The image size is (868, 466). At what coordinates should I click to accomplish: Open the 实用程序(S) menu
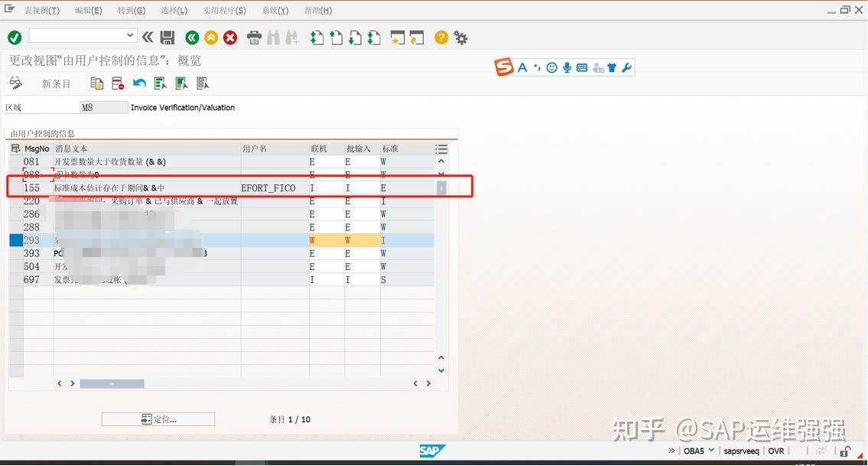(224, 10)
